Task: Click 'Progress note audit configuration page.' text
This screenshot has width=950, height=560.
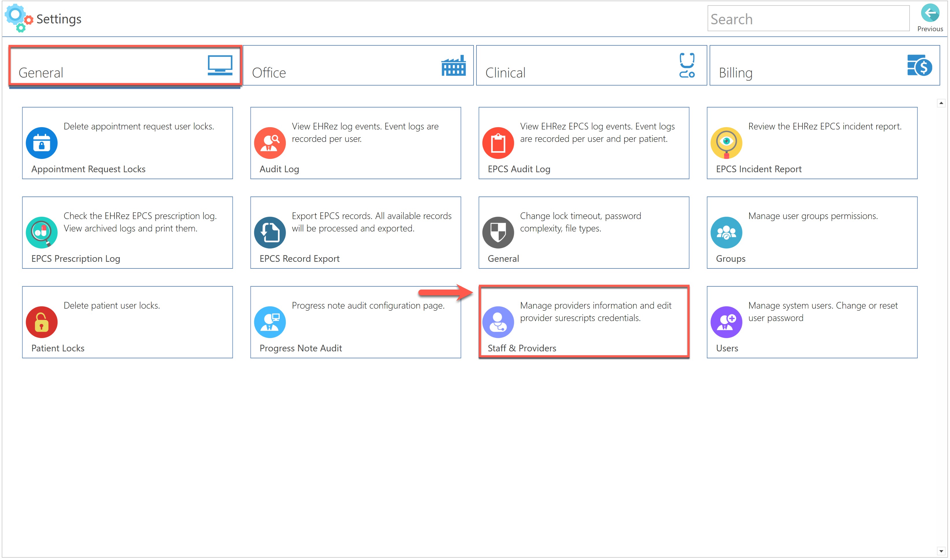Action: pos(368,305)
